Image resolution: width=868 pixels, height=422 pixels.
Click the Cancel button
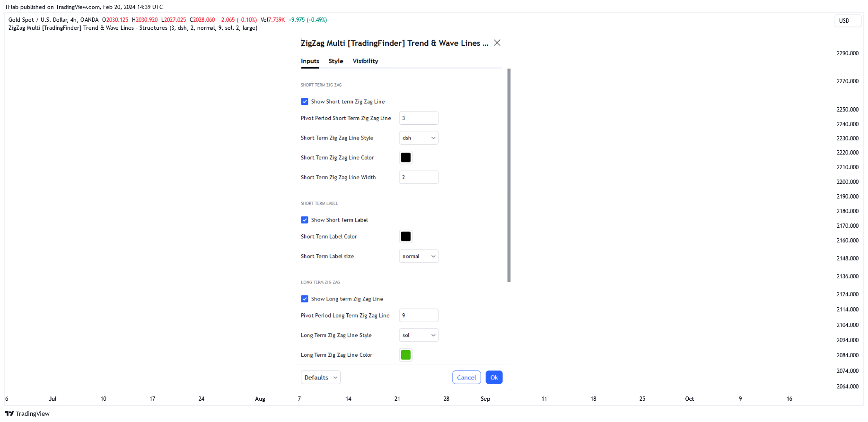466,378
